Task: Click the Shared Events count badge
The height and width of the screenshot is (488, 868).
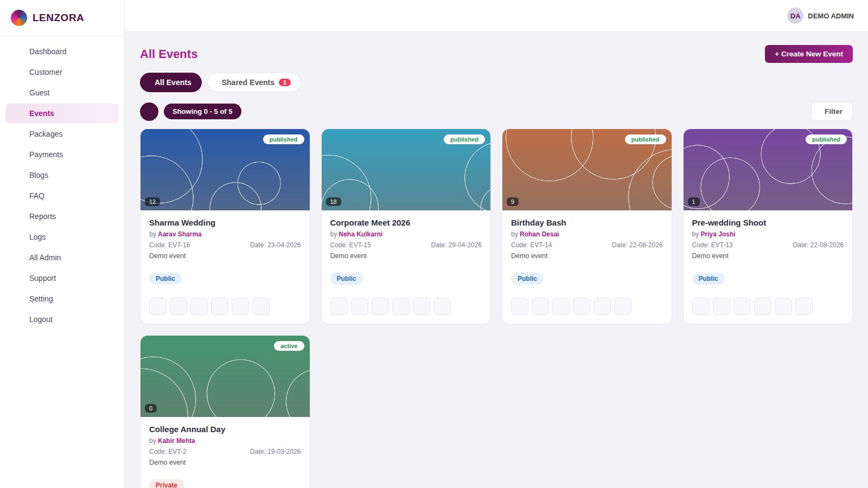Action: 285,82
